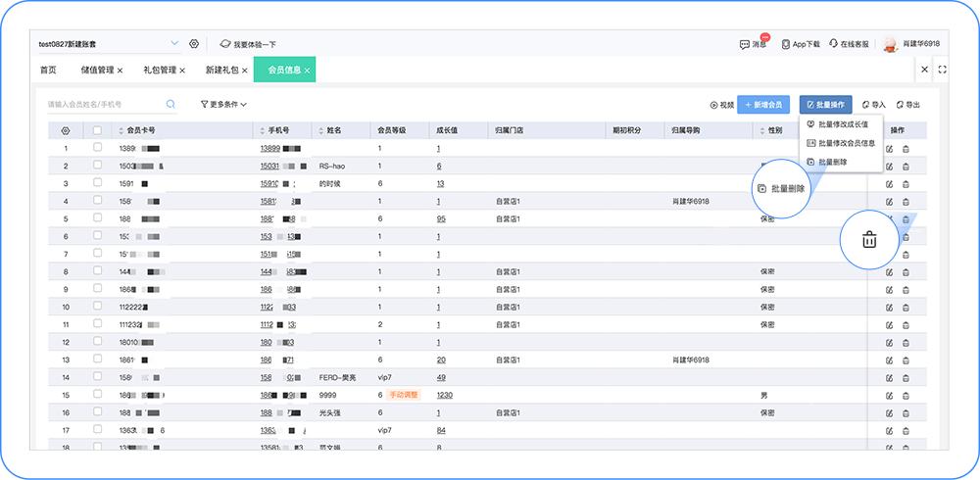Switch to the 新建礼包 tab

(222, 70)
